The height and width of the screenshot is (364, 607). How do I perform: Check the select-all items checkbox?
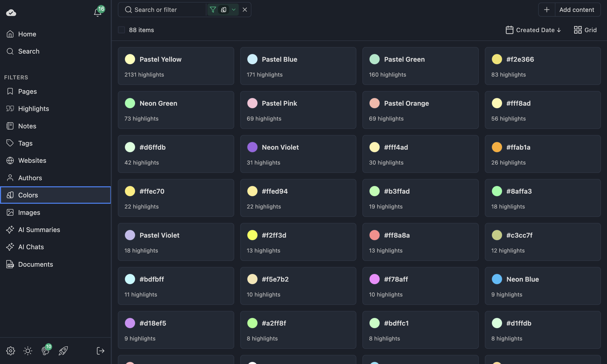121,30
